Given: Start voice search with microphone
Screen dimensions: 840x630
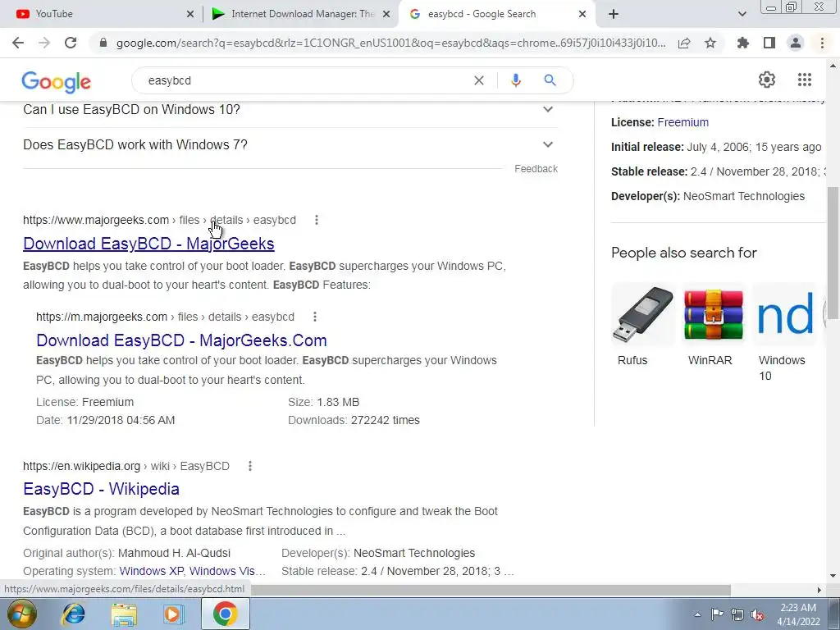Looking at the screenshot, I should 515,80.
